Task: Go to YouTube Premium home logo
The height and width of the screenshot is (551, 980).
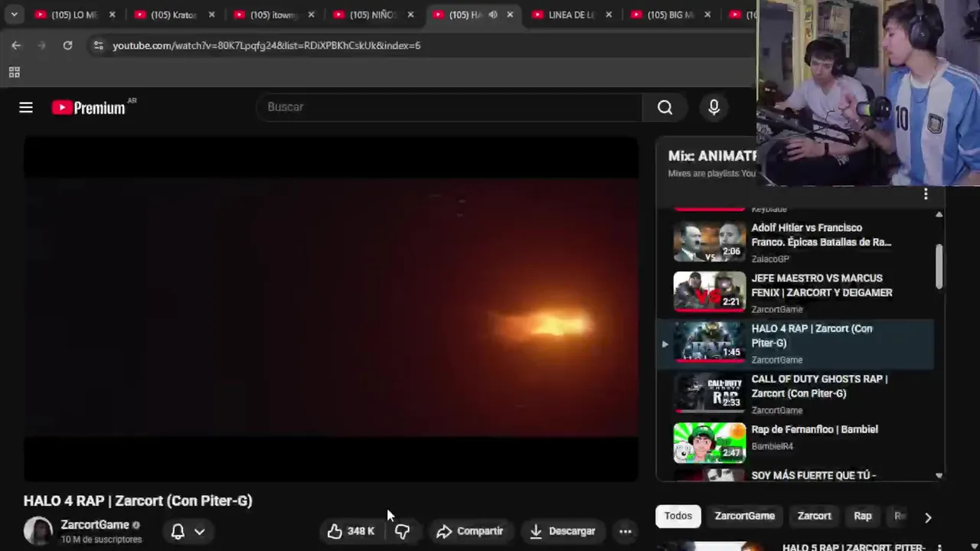Action: tap(89, 108)
